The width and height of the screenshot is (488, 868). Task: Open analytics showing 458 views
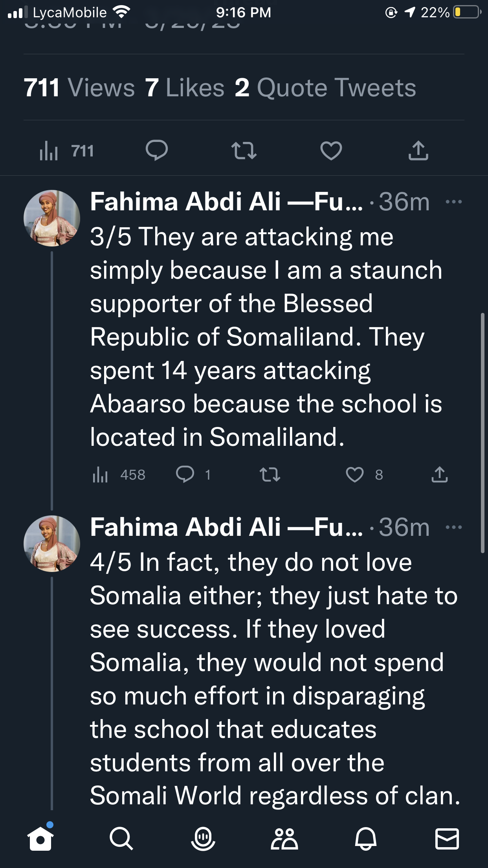[x=119, y=475]
